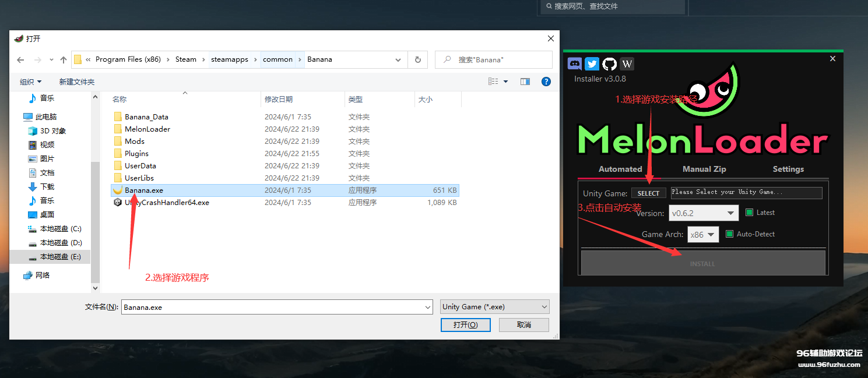Open the help icon in file dialog

[546, 82]
